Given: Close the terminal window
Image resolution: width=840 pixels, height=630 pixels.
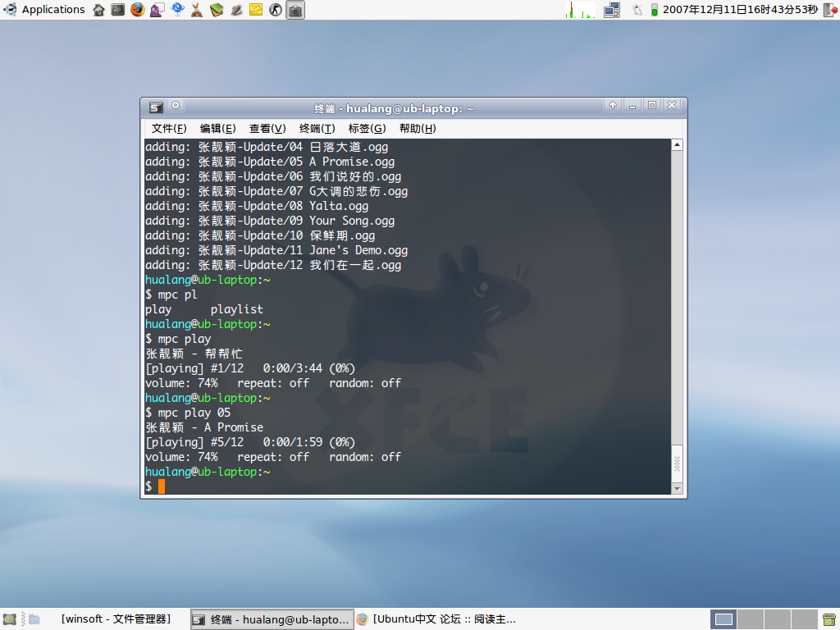Looking at the screenshot, I should tap(672, 105).
